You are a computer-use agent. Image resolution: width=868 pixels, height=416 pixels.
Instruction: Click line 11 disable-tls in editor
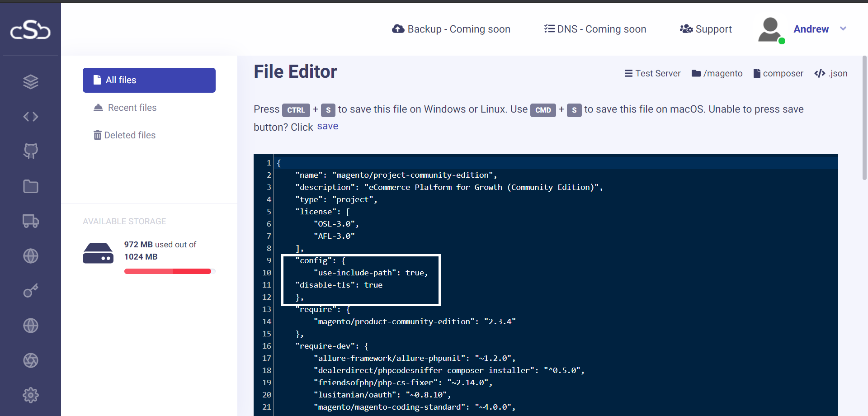[339, 285]
